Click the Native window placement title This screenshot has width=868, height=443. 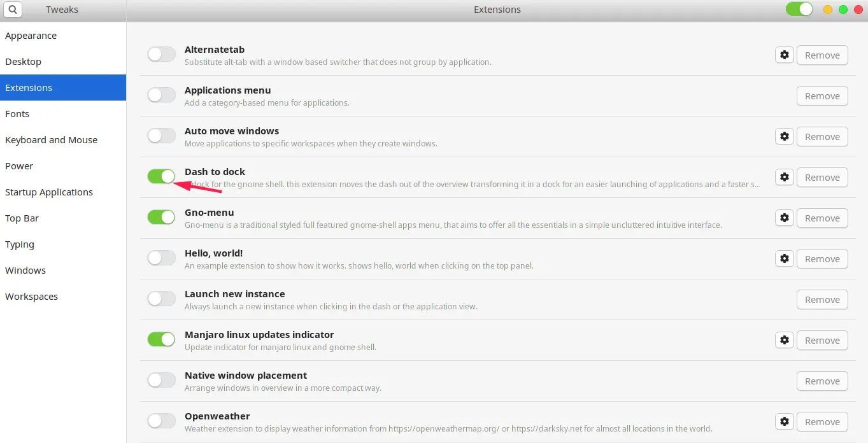246,376
